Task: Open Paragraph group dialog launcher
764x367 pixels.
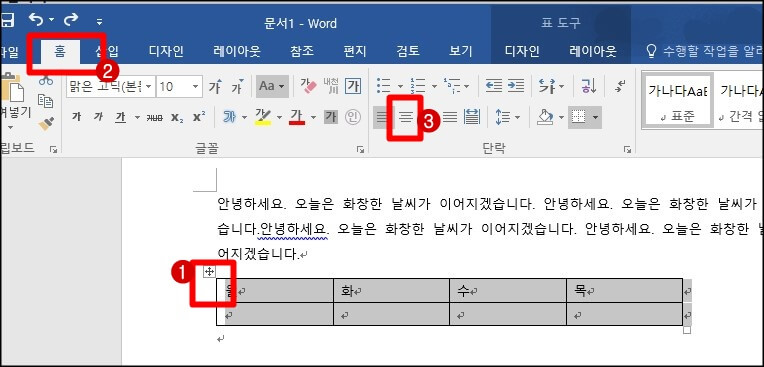Action: (x=627, y=150)
